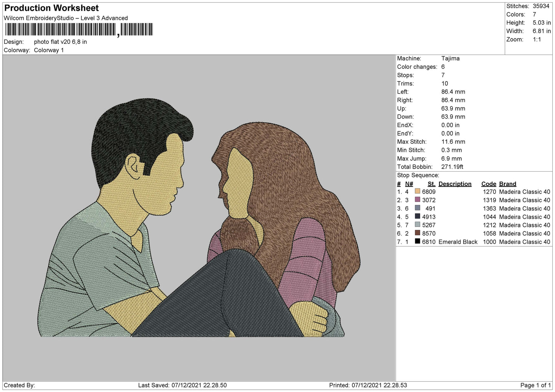
Task: Click the stitch count 6810 in stop 7
Action: tap(429, 242)
